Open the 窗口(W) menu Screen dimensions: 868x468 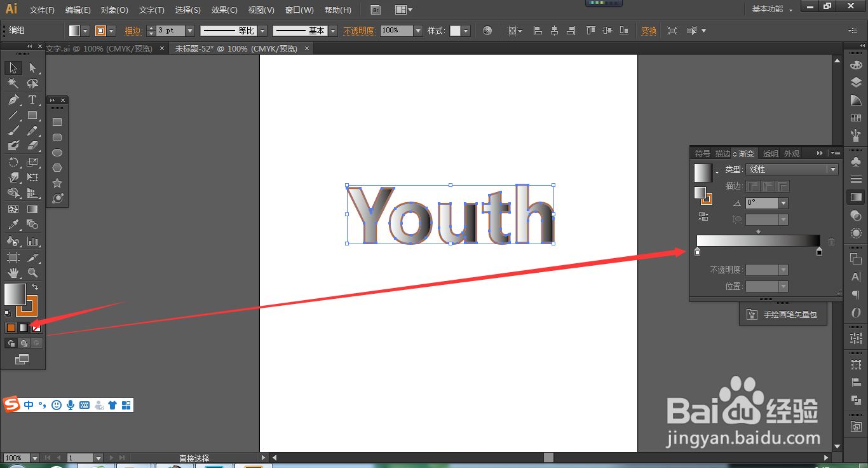[x=299, y=10]
